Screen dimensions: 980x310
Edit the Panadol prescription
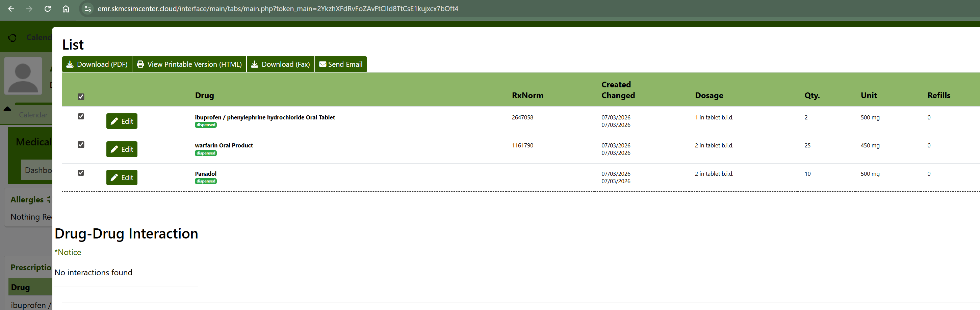(x=122, y=177)
